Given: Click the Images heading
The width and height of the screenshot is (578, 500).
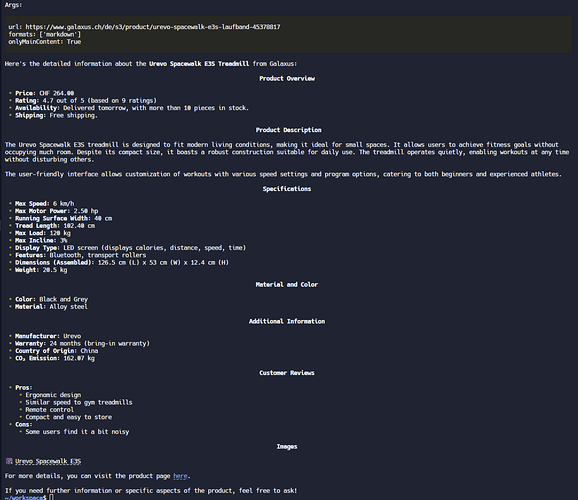Looking at the screenshot, I should click(287, 447).
